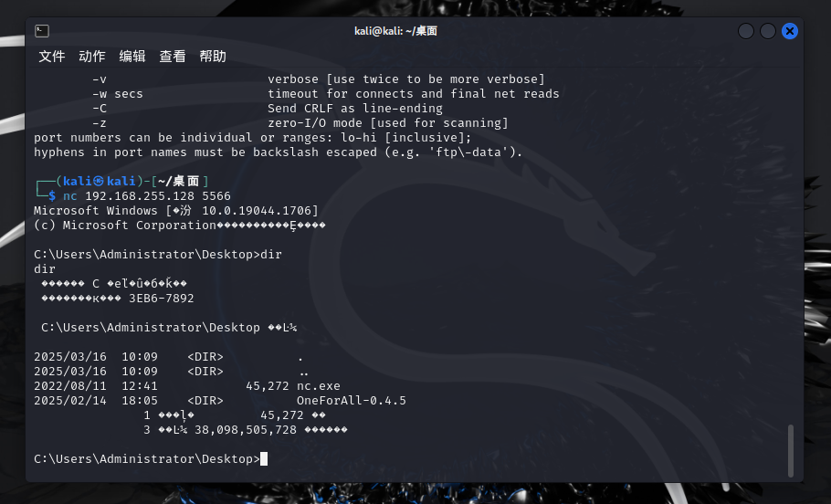Open the 编辑 menu
This screenshot has width=831, height=504.
132,57
